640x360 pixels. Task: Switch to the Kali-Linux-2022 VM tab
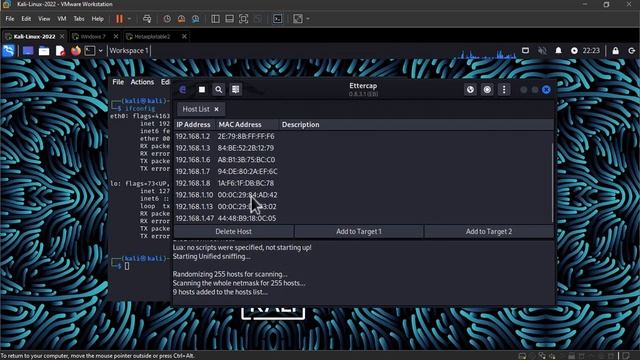tap(34, 36)
